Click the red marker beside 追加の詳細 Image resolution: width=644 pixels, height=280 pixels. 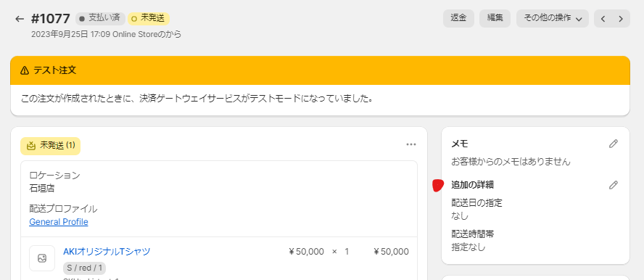tap(438, 186)
